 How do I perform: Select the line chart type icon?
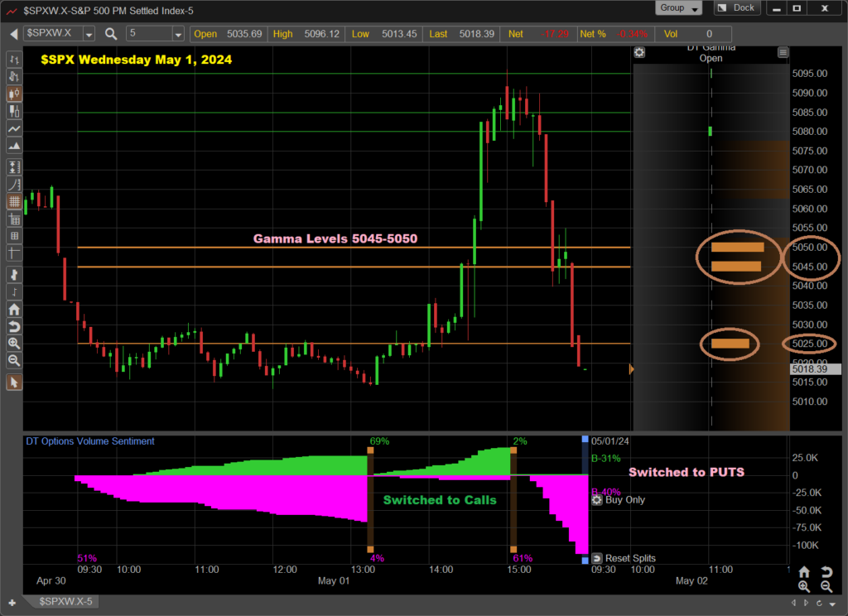click(13, 130)
